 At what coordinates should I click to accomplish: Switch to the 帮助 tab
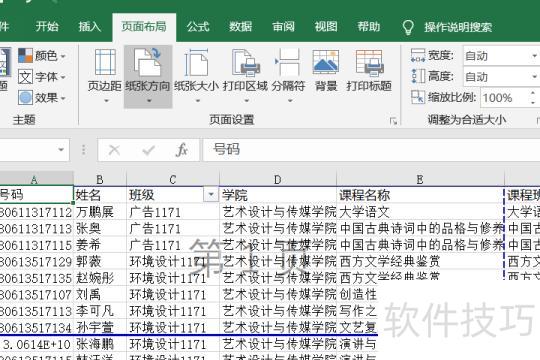click(368, 27)
